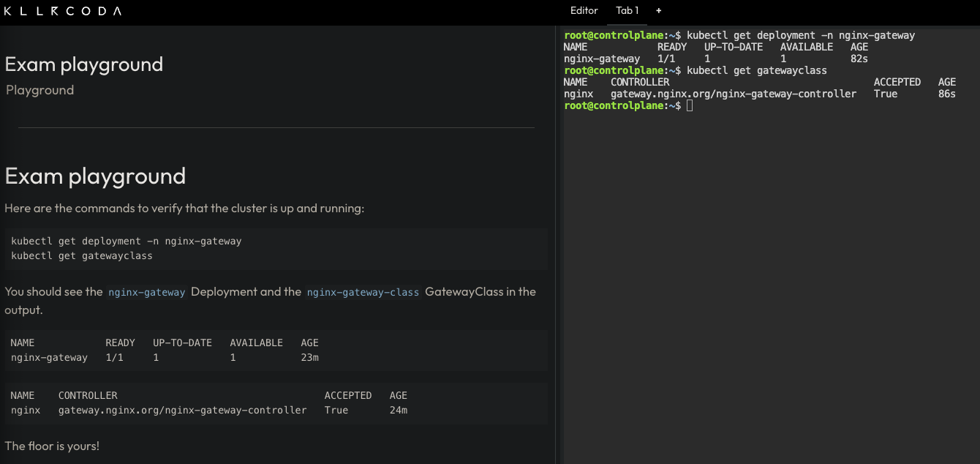The width and height of the screenshot is (980, 464).
Task: Click the gateway.nginx.org controller text in terminal
Action: 733,94
